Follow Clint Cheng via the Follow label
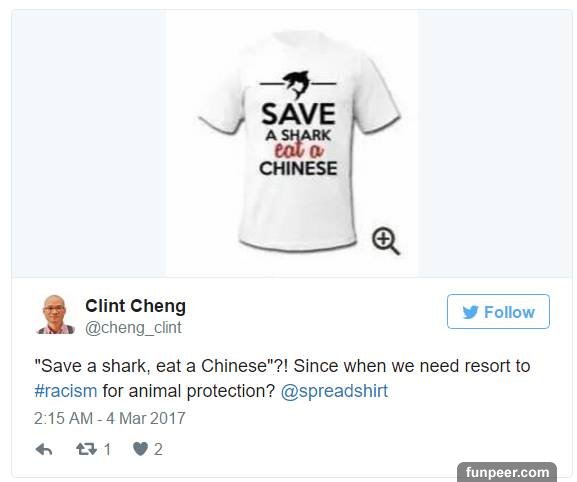 point(510,312)
